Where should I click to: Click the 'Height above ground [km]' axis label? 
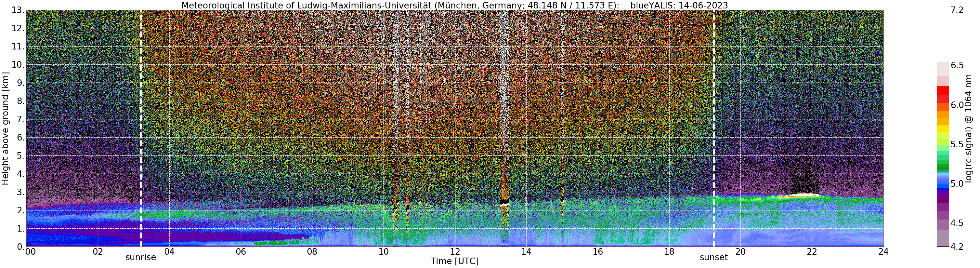click(x=5, y=128)
